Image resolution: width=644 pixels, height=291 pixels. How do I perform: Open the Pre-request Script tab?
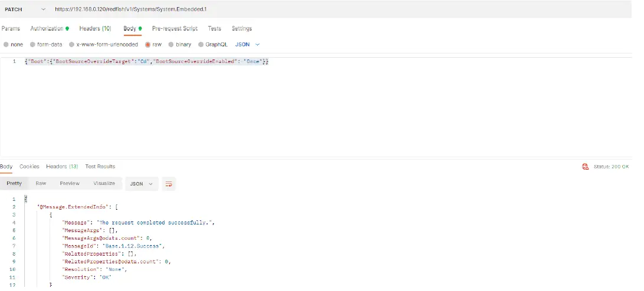175,28
